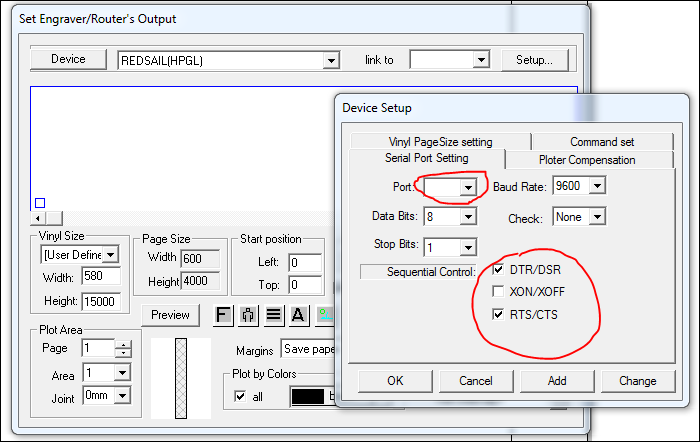The height and width of the screenshot is (442, 700).
Task: Expand the Stop Bits dropdown
Action: point(468,247)
